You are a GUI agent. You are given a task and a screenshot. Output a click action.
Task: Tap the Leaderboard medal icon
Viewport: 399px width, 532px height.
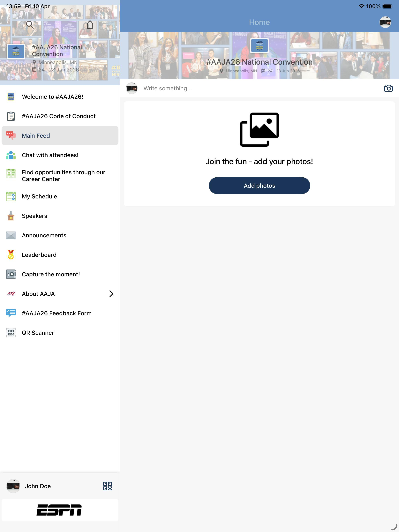click(x=11, y=255)
